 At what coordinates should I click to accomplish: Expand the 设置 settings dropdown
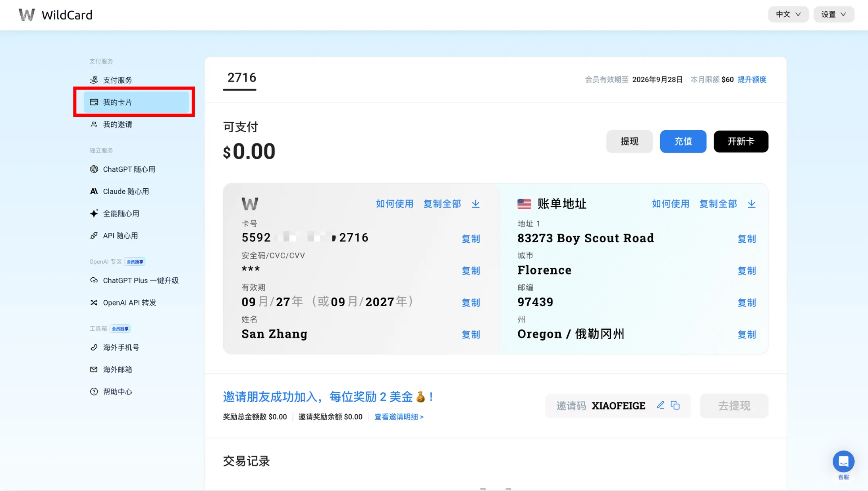[x=833, y=14]
